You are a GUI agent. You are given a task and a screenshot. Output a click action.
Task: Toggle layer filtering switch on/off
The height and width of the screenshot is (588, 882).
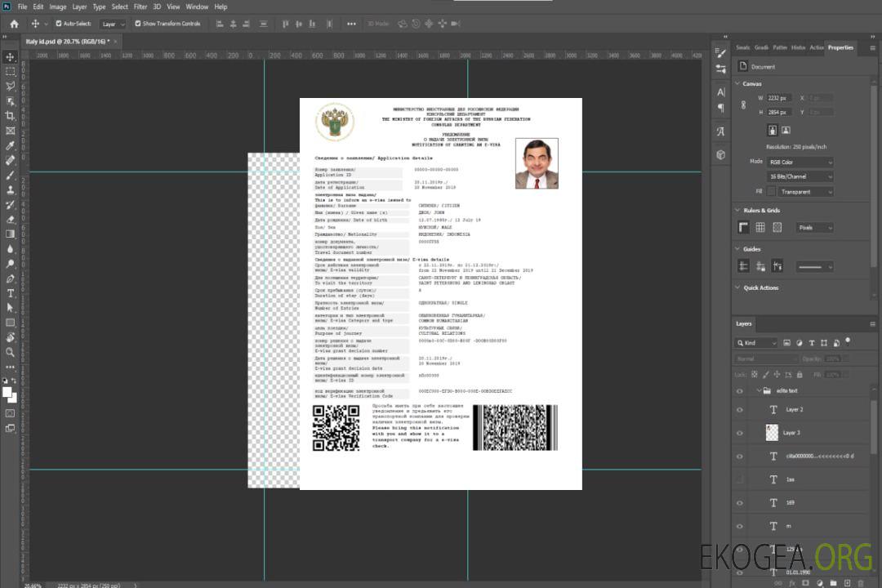point(848,341)
